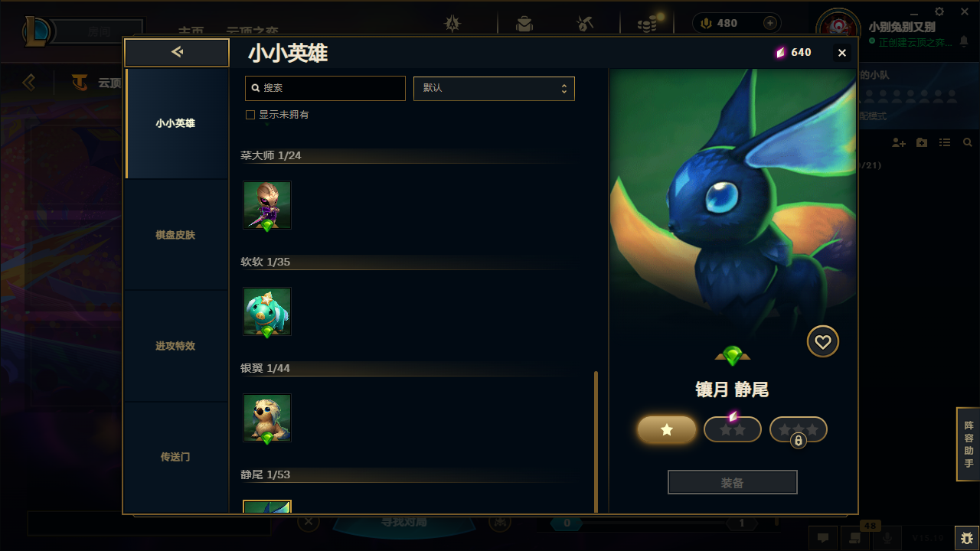Viewport: 980px width, 551px height.
Task: Favorite this little legend with heart icon
Action: pos(823,342)
